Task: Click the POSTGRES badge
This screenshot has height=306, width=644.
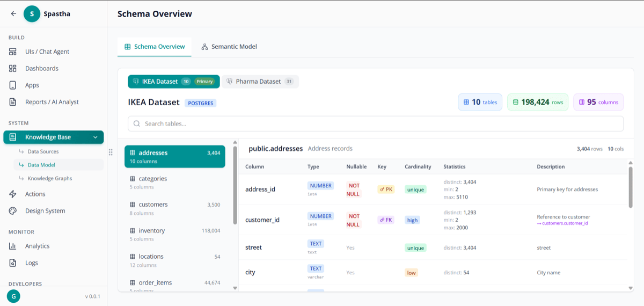Action: tap(201, 103)
